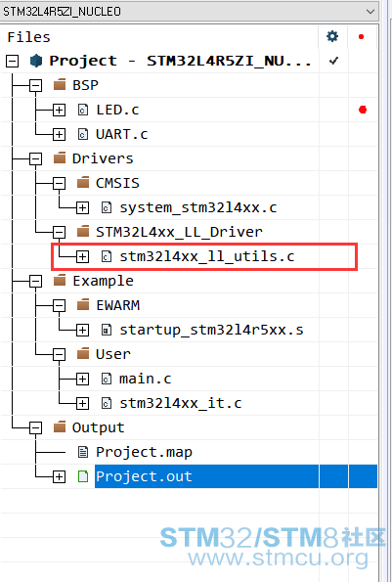Expand the LED.c file node
Screen dimensions: 392x582
coord(59,110)
